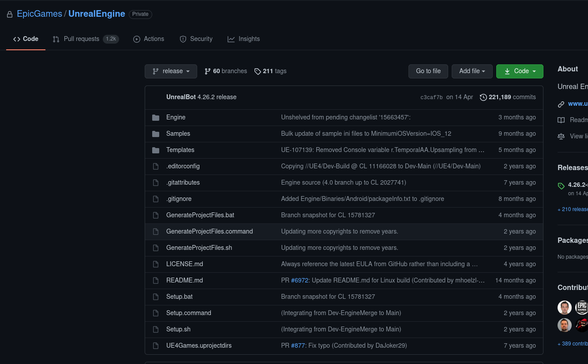588x364 pixels.
Task: View the 211 tags link
Action: (x=270, y=71)
